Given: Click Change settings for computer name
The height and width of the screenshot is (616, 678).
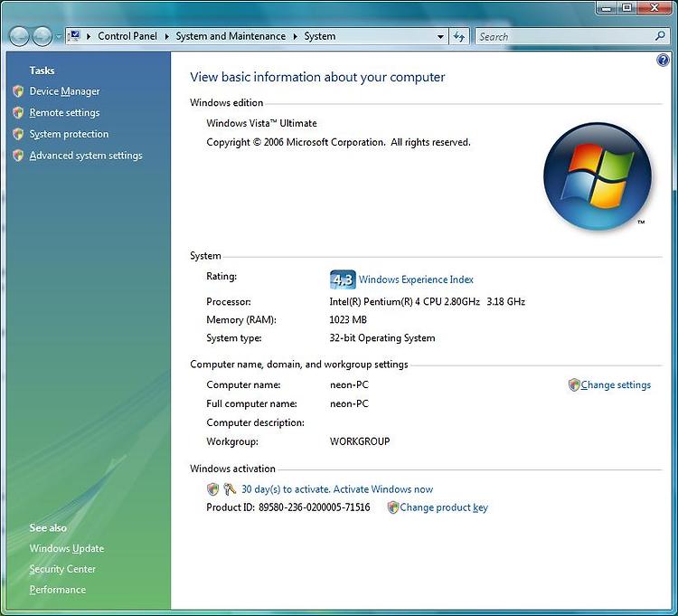Looking at the screenshot, I should click(616, 384).
